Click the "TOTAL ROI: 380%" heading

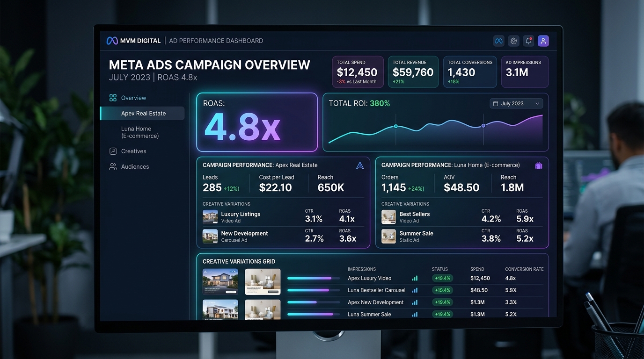point(359,103)
